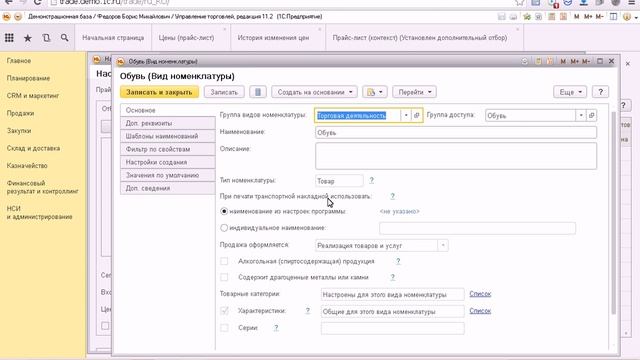Open the Еще dropdown menu
This screenshot has height=360, width=640.
[x=570, y=92]
